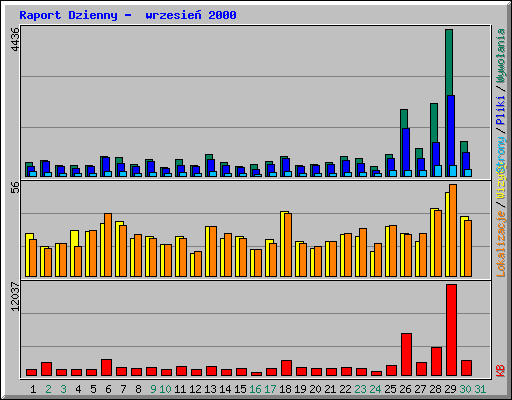512x400 pixels.
Task: Click the 'Wywołania' legend label
Action: pyautogui.click(x=501, y=55)
